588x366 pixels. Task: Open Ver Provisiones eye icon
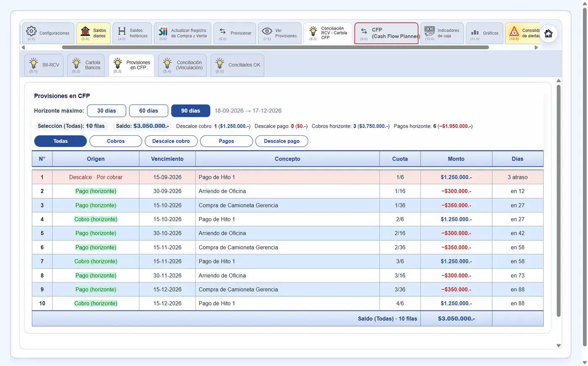coord(267,31)
